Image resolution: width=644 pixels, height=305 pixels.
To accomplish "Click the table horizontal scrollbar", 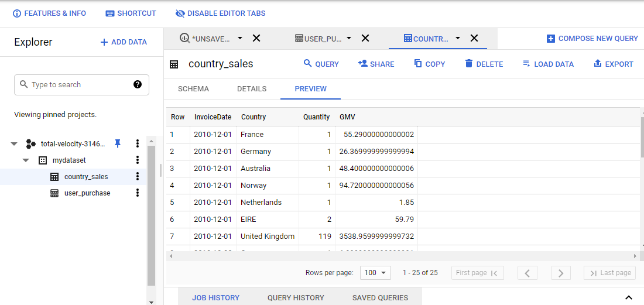I will pos(403,256).
